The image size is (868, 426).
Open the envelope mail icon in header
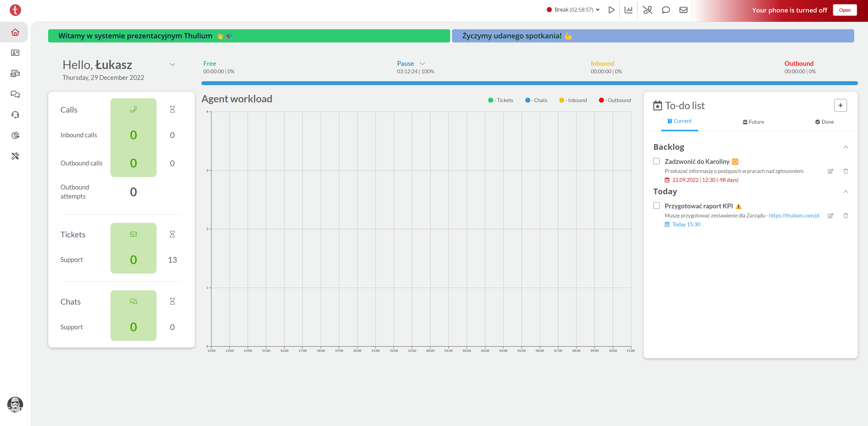683,10
